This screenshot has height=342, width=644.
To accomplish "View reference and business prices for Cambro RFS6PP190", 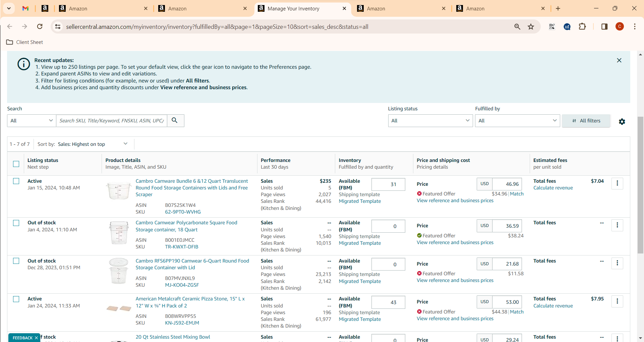I will pyautogui.click(x=455, y=280).
